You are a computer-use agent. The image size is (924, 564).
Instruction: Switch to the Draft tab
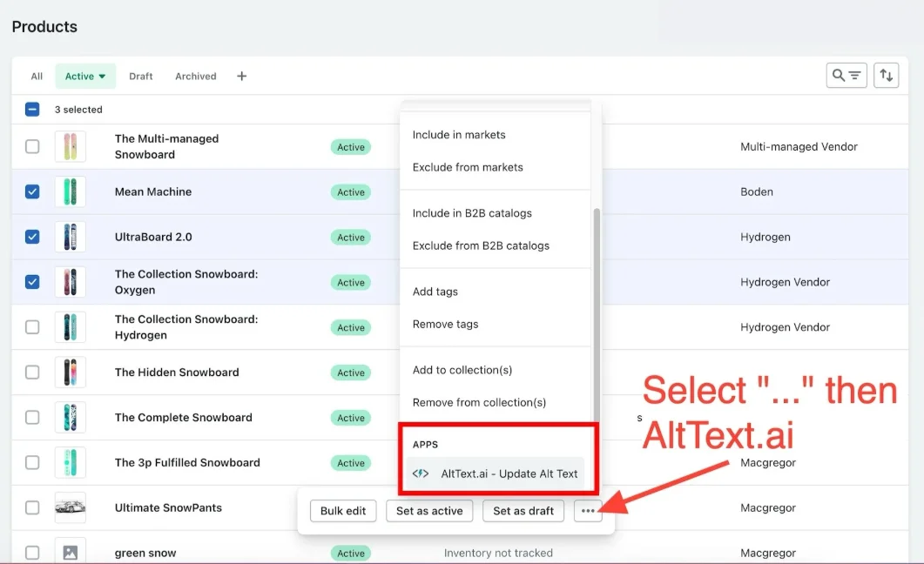[140, 76]
